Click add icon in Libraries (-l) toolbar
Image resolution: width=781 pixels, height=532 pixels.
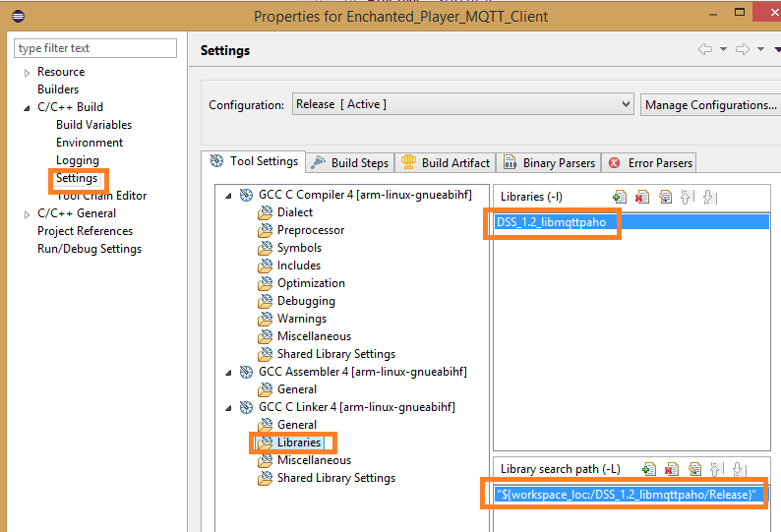[620, 197]
